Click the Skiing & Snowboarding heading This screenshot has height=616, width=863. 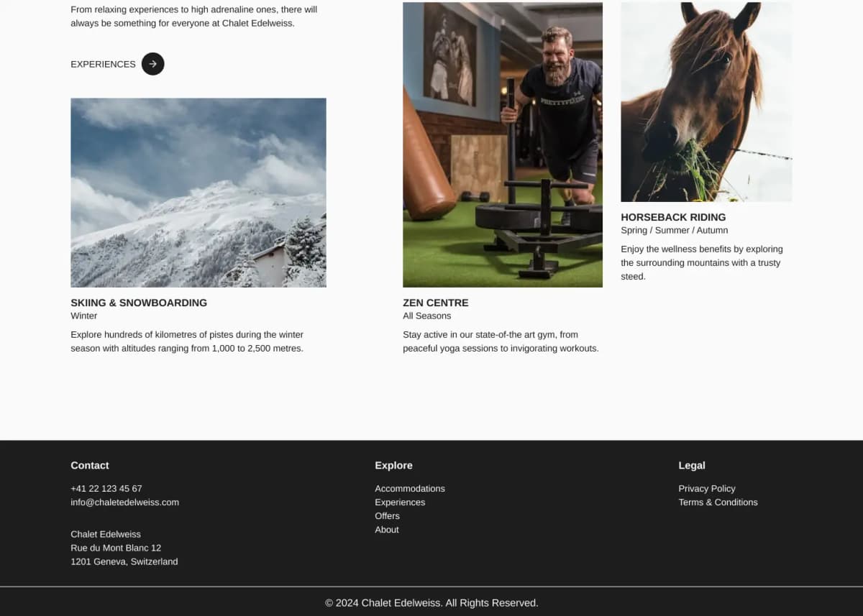pos(139,303)
